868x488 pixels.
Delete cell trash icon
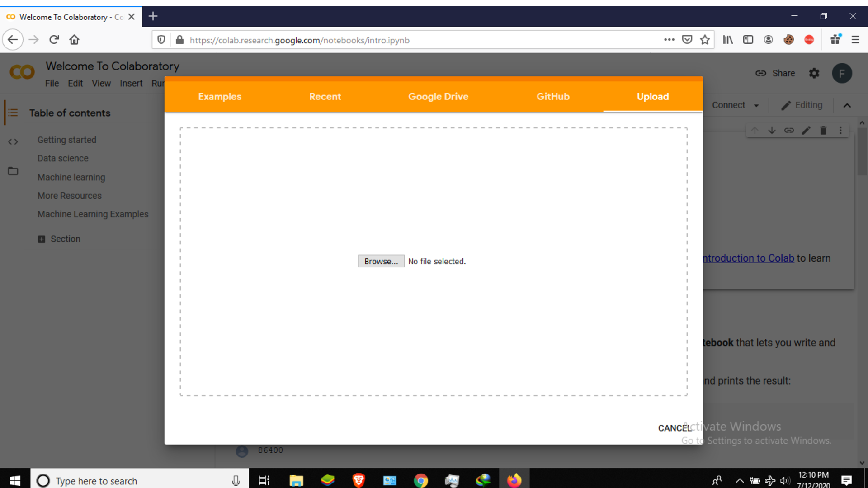pyautogui.click(x=823, y=131)
